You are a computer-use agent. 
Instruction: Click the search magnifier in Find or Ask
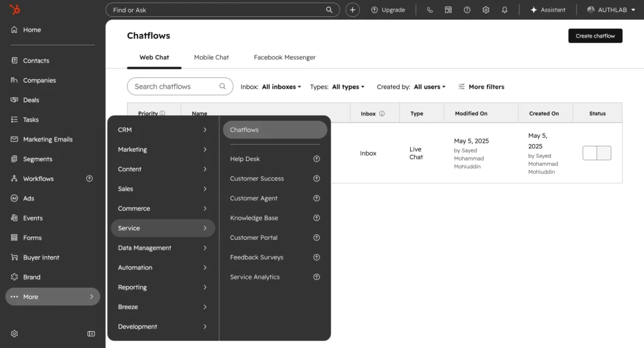tap(329, 10)
